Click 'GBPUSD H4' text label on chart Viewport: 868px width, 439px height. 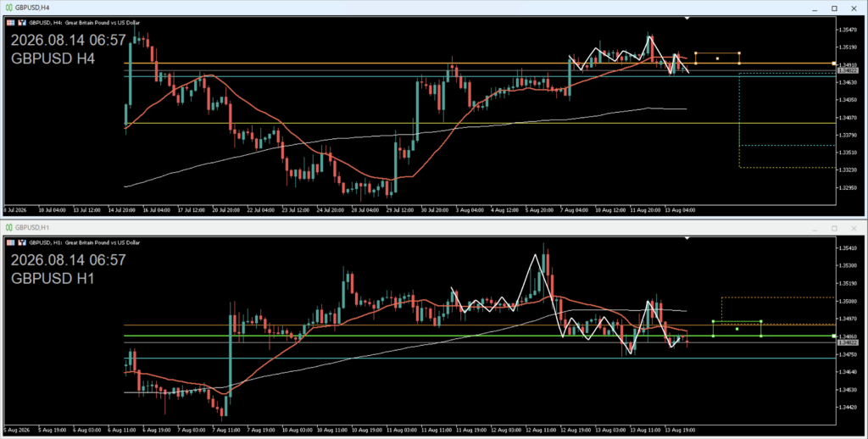[x=53, y=58]
